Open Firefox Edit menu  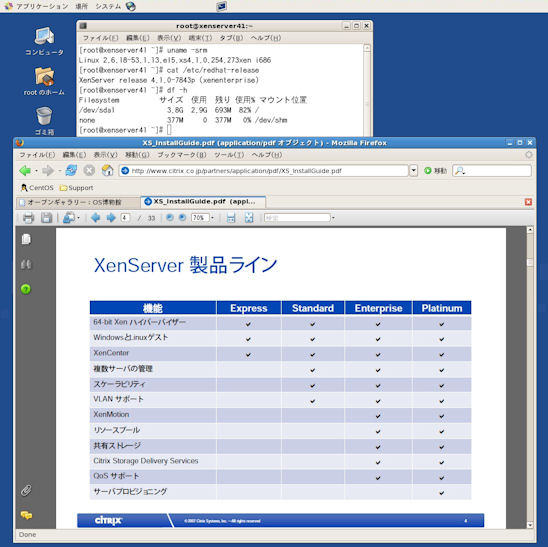pyautogui.click(x=74, y=154)
